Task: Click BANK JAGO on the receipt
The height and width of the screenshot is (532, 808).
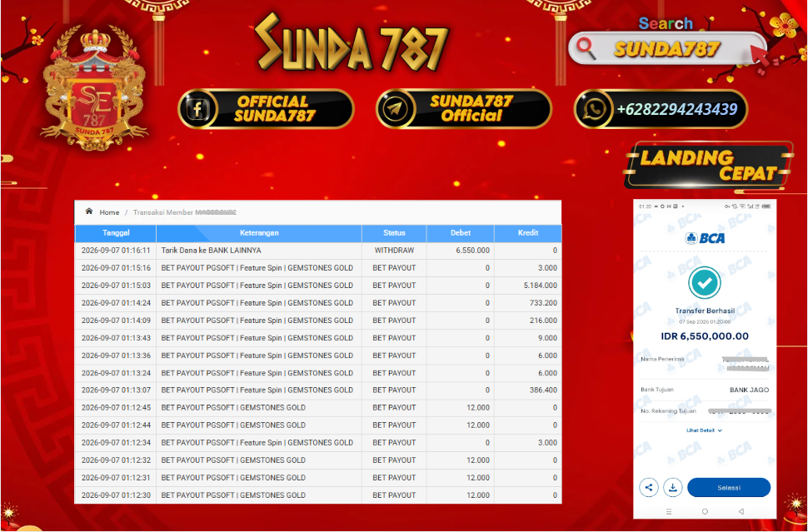Action: pyautogui.click(x=749, y=390)
